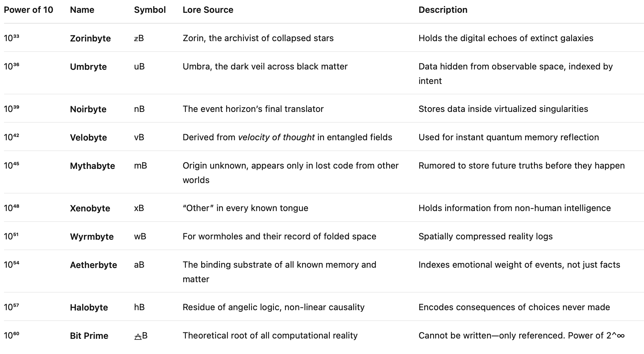Select the Umbryte name cell
Viewport: 644px width, 354px height.
click(88, 67)
